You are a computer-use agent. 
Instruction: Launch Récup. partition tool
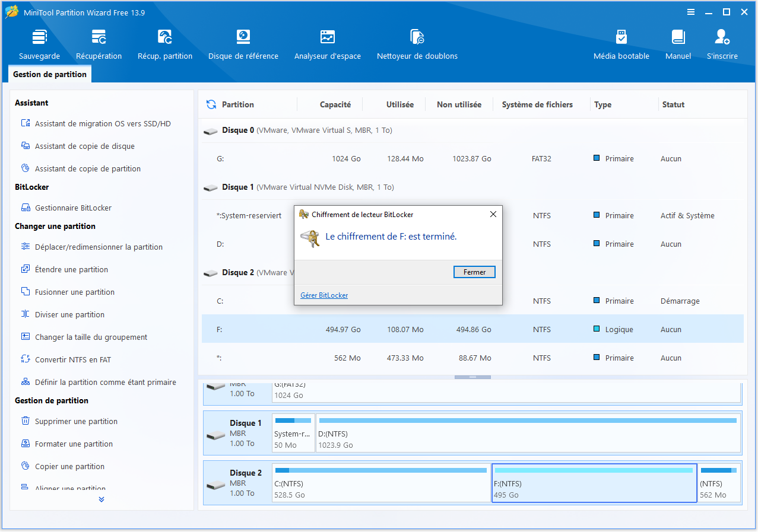coord(165,44)
